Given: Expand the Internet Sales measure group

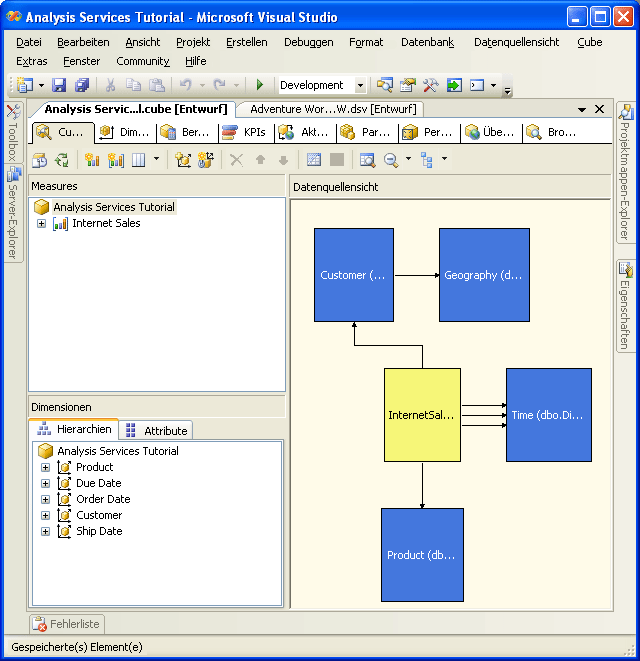Looking at the screenshot, I should [x=42, y=224].
